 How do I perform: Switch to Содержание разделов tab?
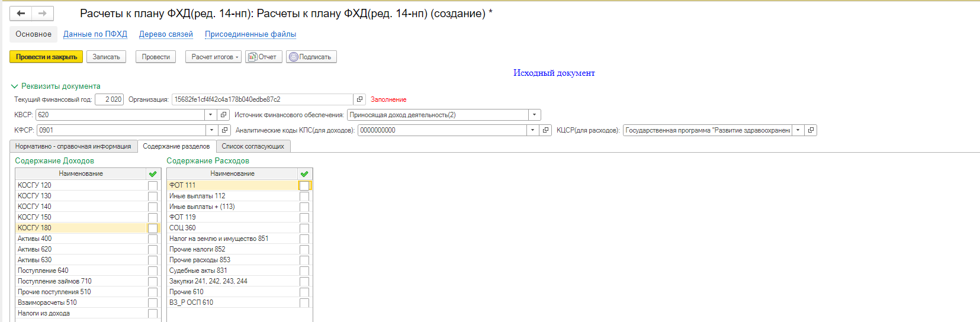pyautogui.click(x=176, y=146)
